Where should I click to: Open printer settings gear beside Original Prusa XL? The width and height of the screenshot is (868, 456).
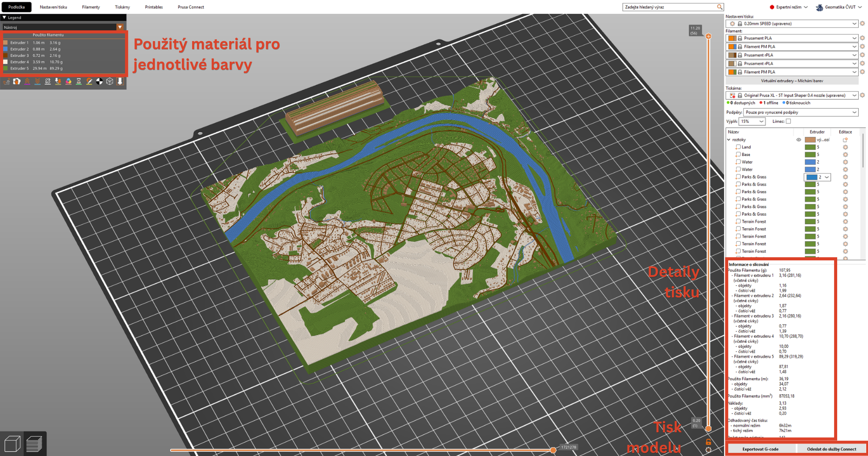tap(862, 95)
